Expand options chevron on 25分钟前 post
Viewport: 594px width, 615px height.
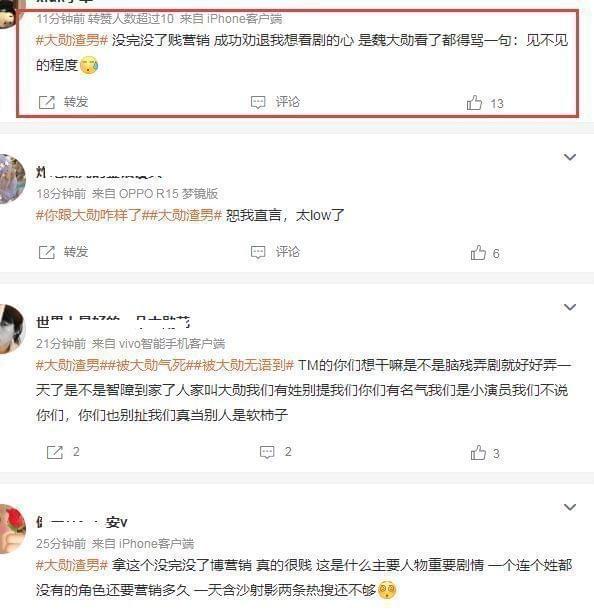pyautogui.click(x=570, y=507)
